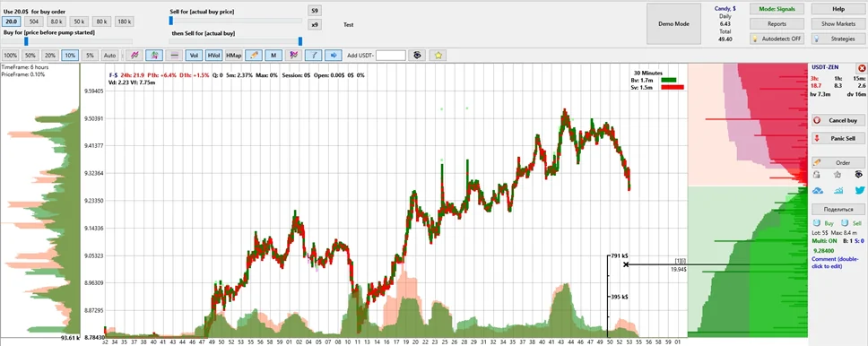Click the pencil drawing tool icon

(254, 56)
